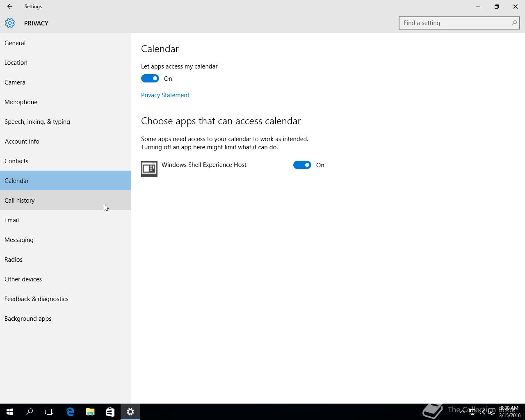
Task: Open the Location privacy section
Action: pyautogui.click(x=66, y=62)
